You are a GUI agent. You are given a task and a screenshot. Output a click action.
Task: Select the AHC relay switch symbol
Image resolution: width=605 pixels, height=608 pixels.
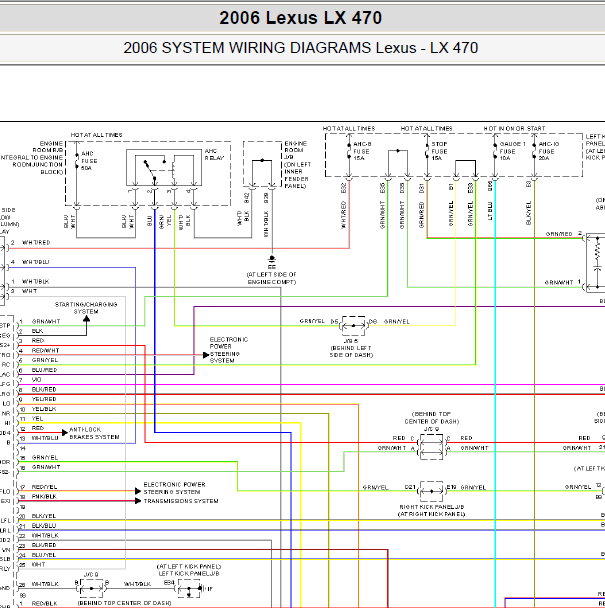pos(164,168)
